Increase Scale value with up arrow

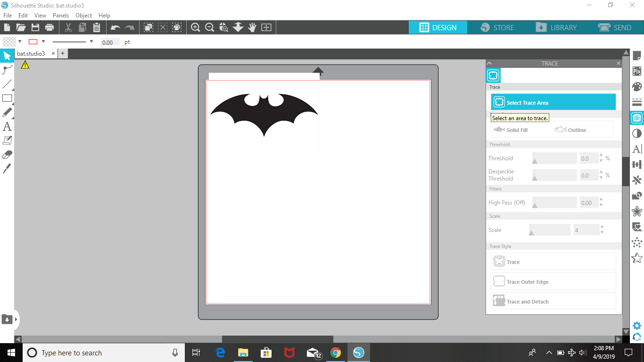click(x=602, y=227)
